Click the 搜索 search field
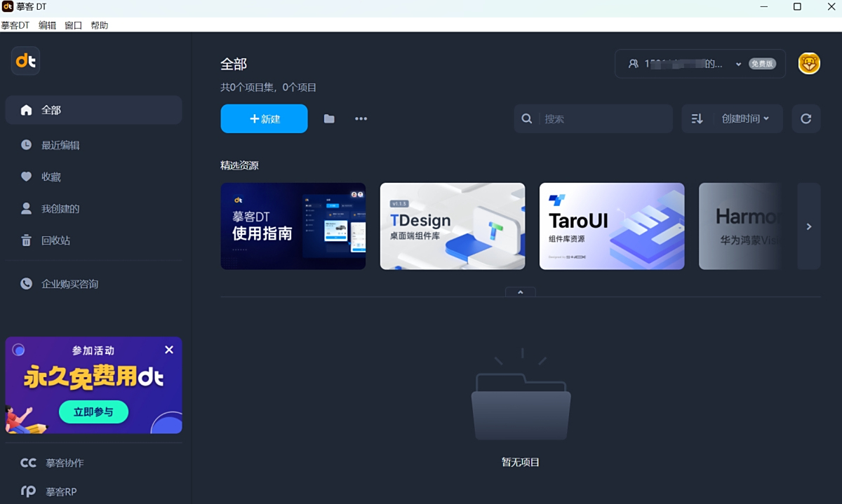This screenshot has width=842, height=504. pos(593,118)
